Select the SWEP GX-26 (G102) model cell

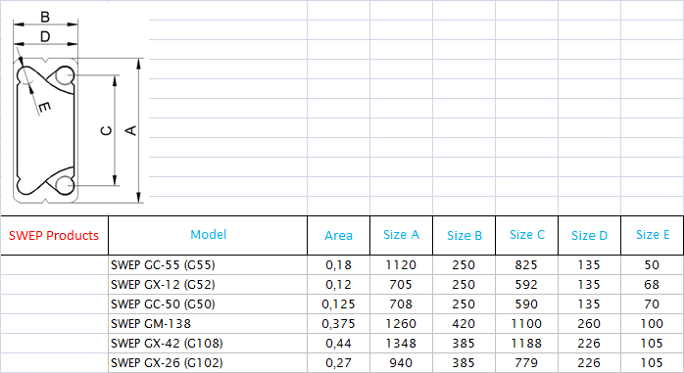coord(208,363)
